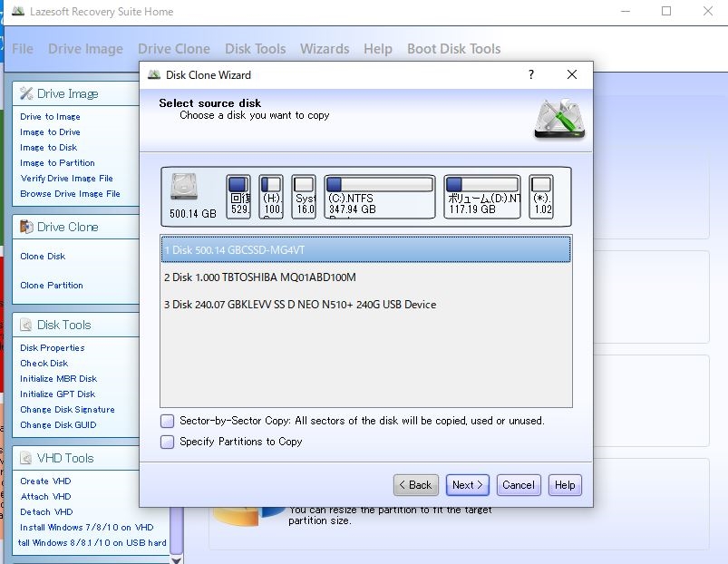The width and height of the screenshot is (728, 564).
Task: Open the Help menu in menu bar
Action: coord(378,49)
